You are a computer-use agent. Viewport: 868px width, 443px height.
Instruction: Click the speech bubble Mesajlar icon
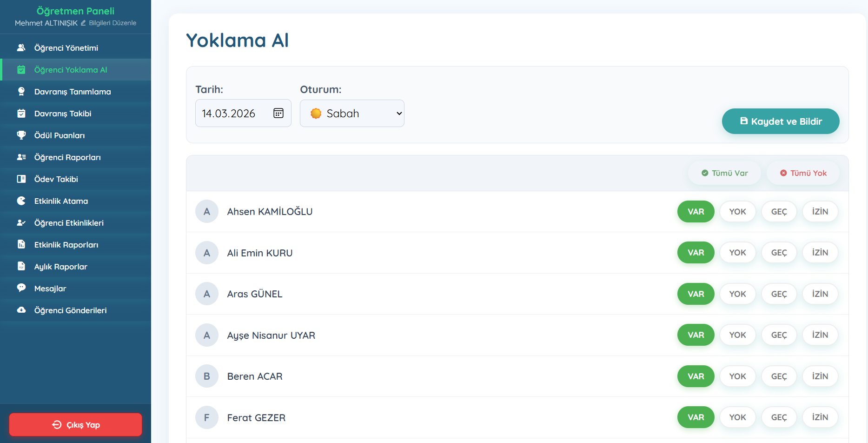pyautogui.click(x=21, y=288)
